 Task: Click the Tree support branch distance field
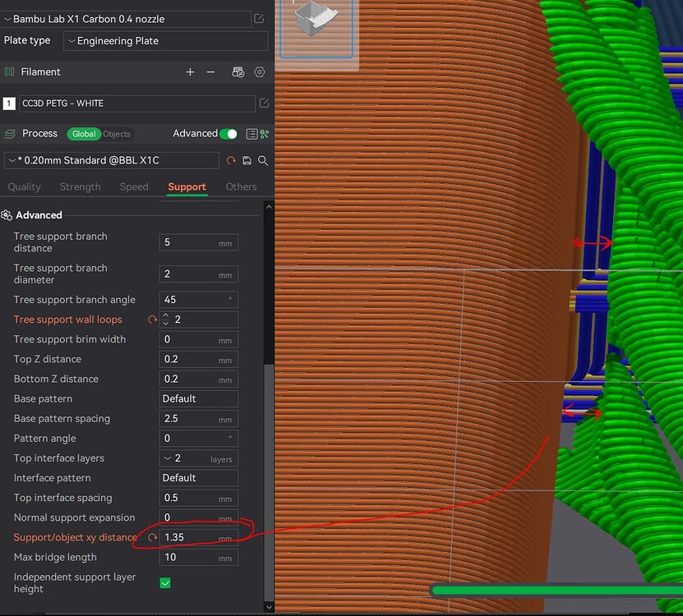click(x=199, y=242)
